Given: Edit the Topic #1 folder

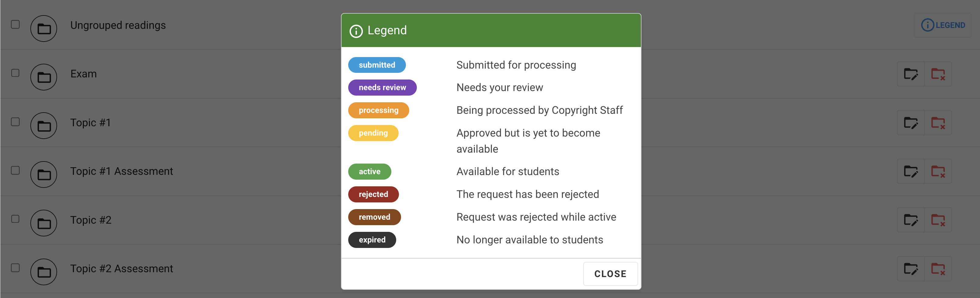Looking at the screenshot, I should (911, 122).
